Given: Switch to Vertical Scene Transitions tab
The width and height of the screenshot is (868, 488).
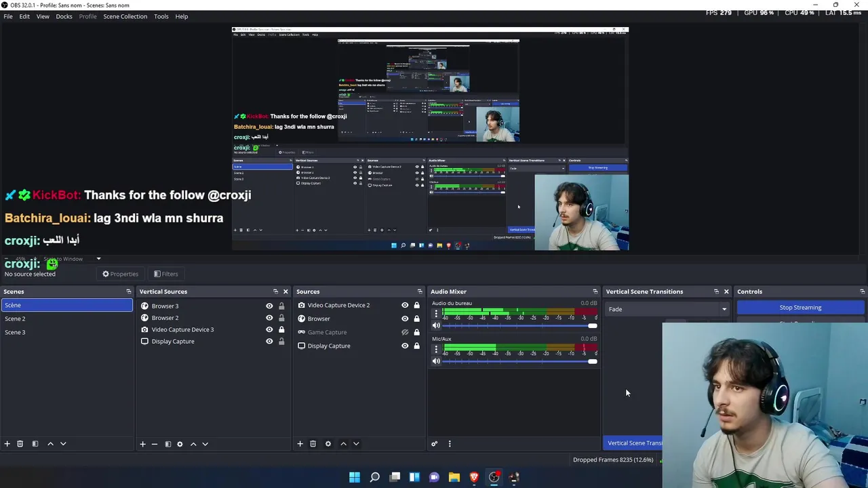Looking at the screenshot, I should coord(634,443).
